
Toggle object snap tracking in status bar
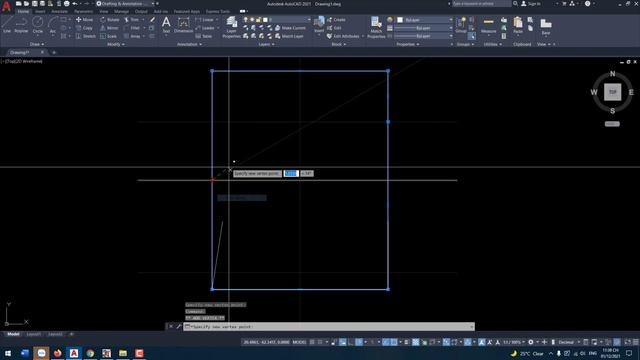(386, 342)
